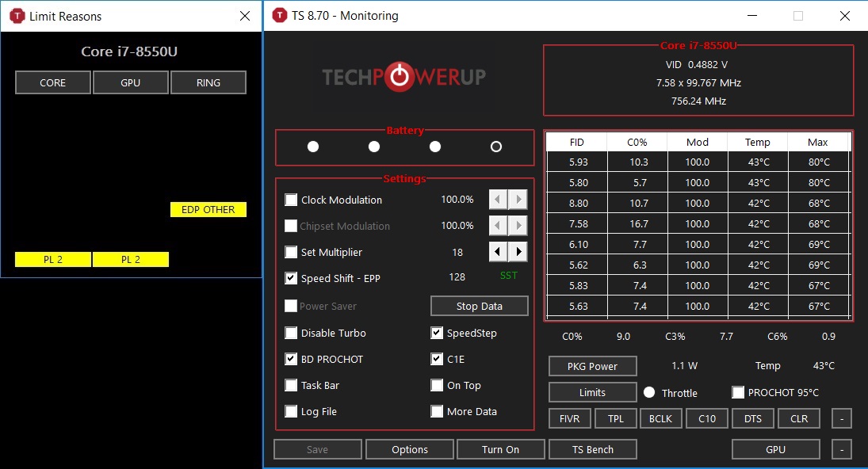Increase Chipset Modulation with right arrow
868x469 pixels.
pos(518,225)
